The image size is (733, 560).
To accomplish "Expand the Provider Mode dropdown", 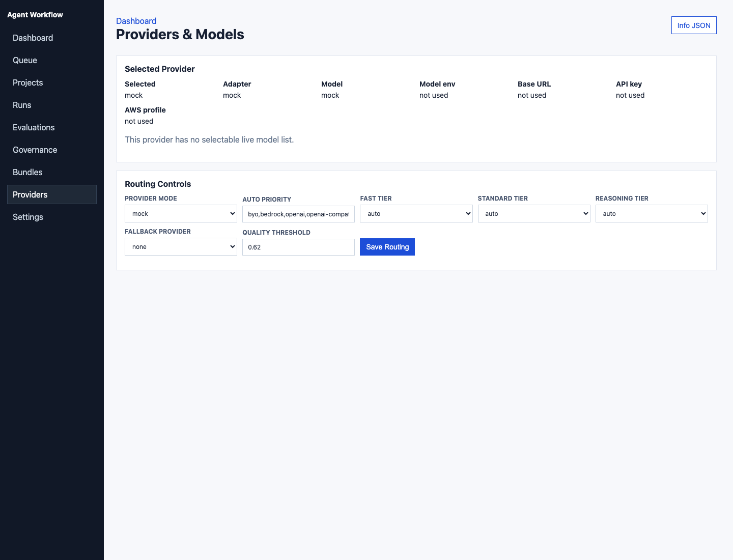I will [181, 214].
